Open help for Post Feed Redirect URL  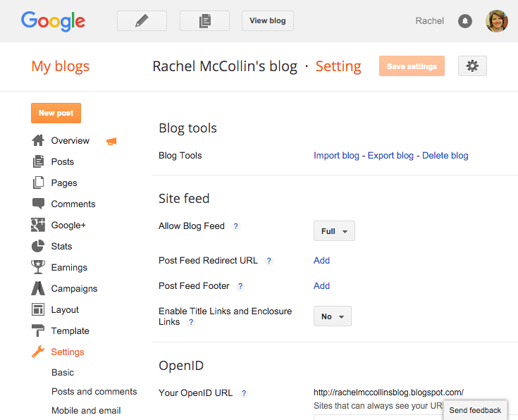(x=269, y=261)
